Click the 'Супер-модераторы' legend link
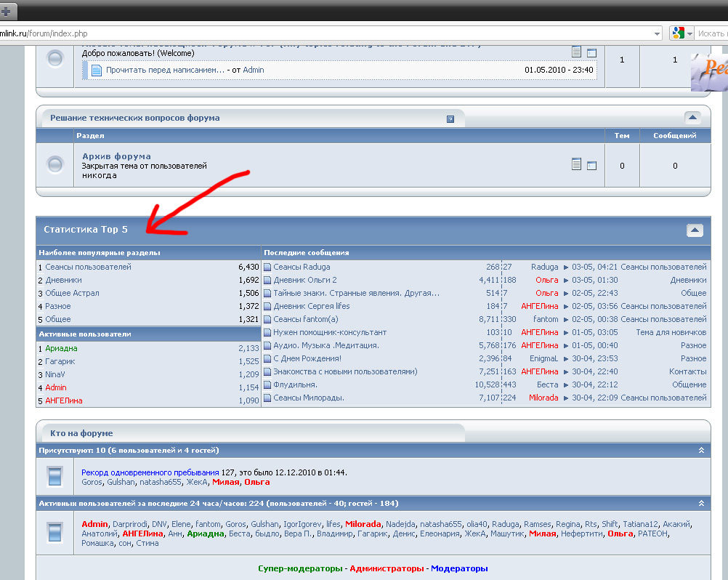Viewport: 728px width, 580px height. [300, 568]
